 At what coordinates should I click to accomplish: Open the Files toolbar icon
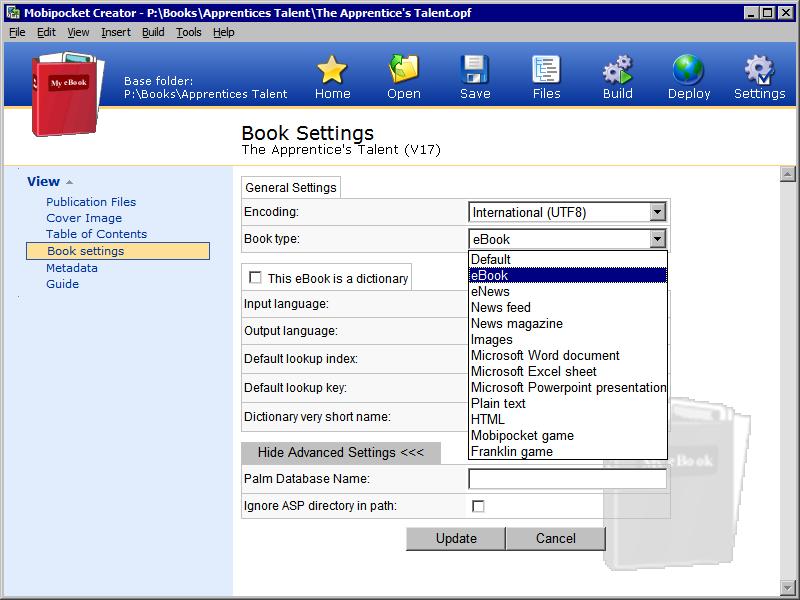pos(546,69)
